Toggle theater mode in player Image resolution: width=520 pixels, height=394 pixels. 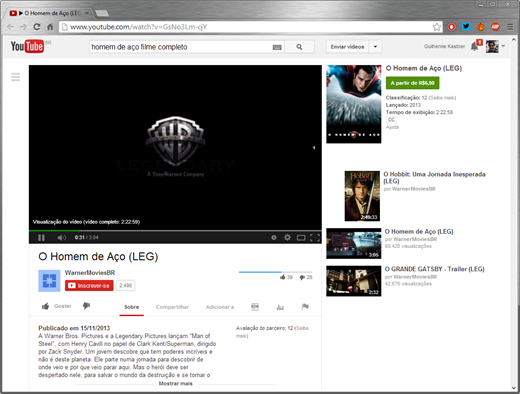[x=301, y=237]
